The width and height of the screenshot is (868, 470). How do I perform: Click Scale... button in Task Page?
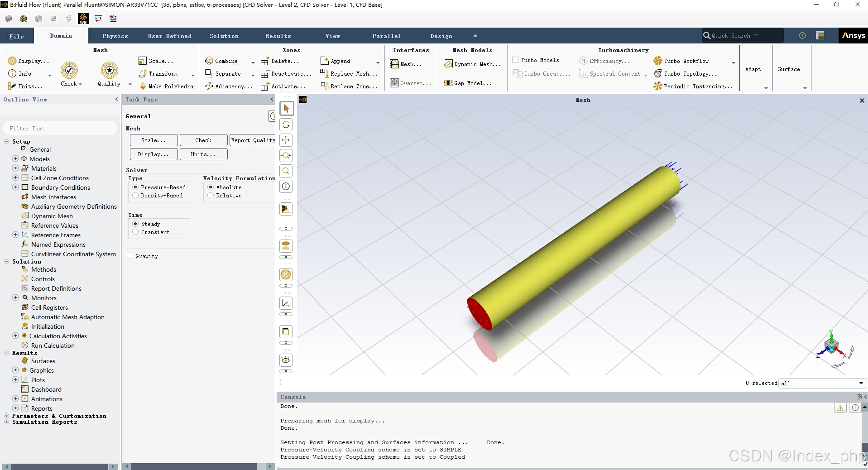153,140
